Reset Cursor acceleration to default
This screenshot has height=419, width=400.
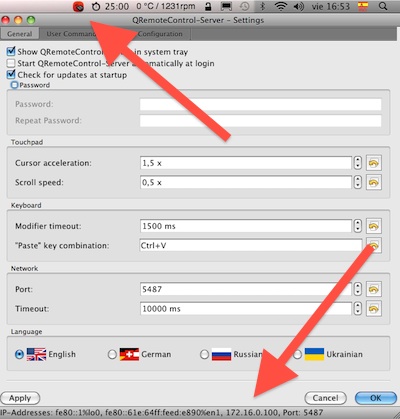click(374, 163)
